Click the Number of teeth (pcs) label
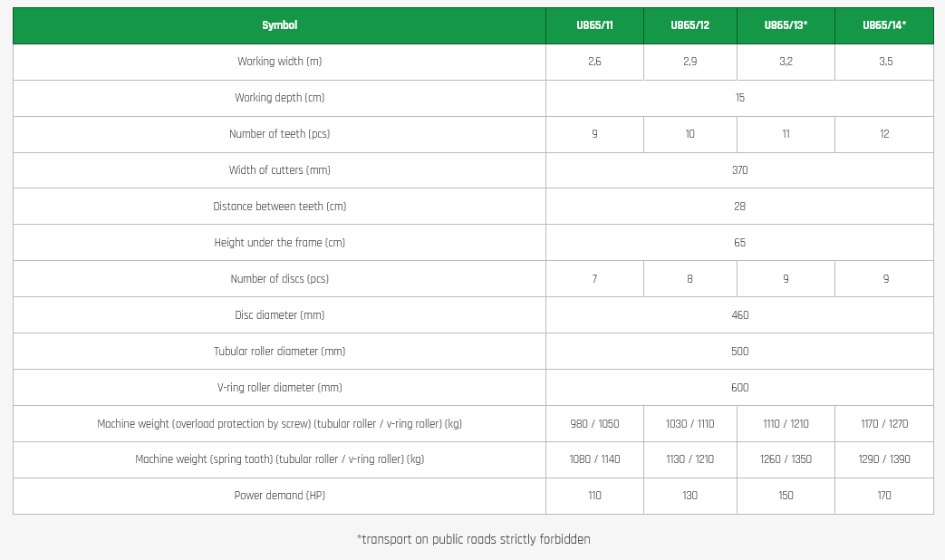This screenshot has width=945, height=560. 279,134
